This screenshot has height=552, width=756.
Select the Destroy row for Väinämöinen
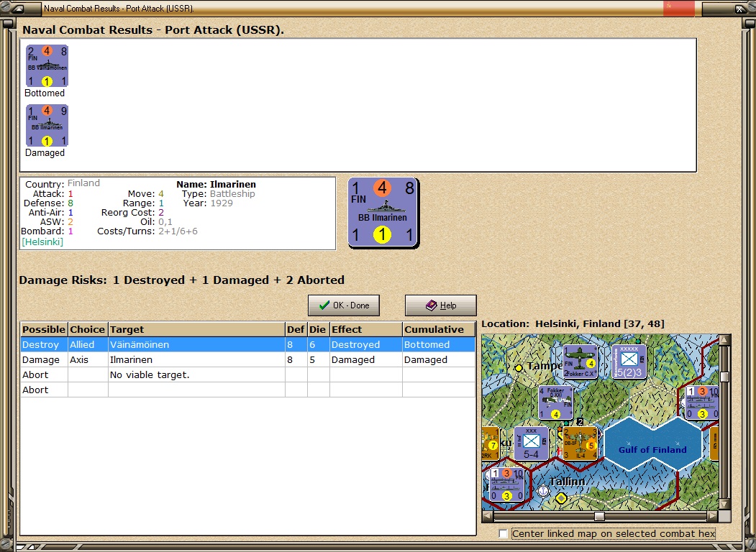pos(248,344)
